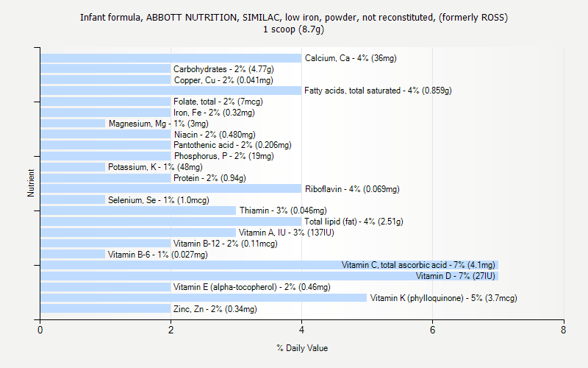Click the 'Vitamin D - 7% (27IU)' label
Screen dimensions: 588x368
[x=456, y=276]
